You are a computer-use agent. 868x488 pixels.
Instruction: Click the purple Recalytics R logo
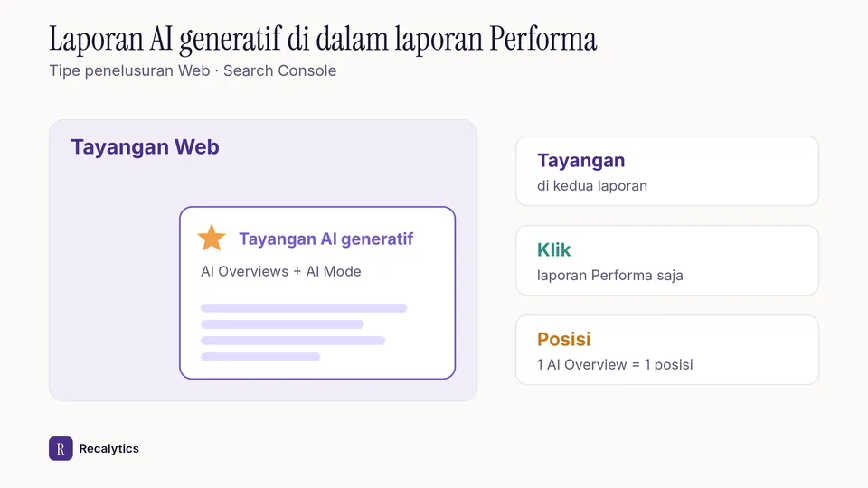click(x=61, y=449)
